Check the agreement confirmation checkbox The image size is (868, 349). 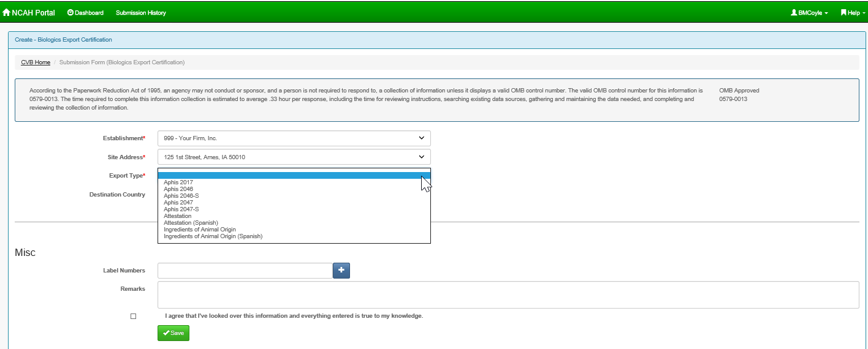coord(134,316)
